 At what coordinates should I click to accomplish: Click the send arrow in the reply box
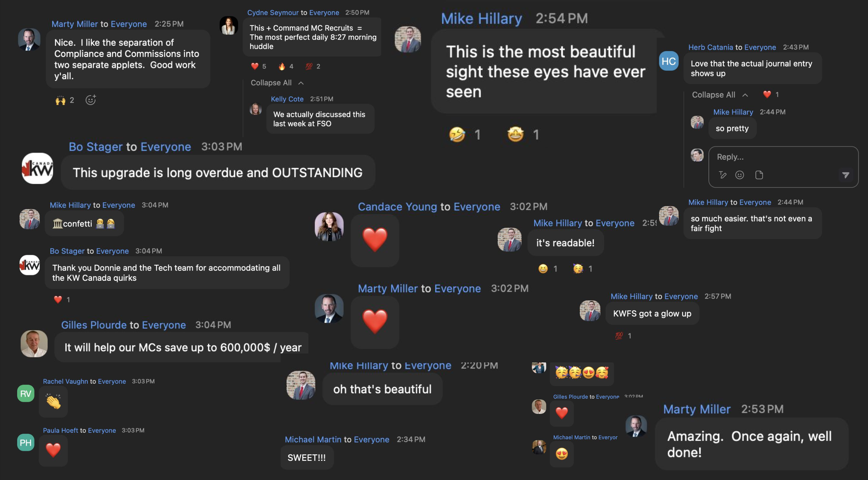point(845,175)
